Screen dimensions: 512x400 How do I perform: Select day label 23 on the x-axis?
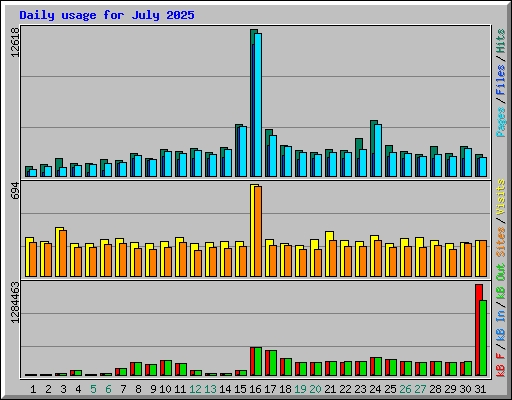click(x=360, y=389)
